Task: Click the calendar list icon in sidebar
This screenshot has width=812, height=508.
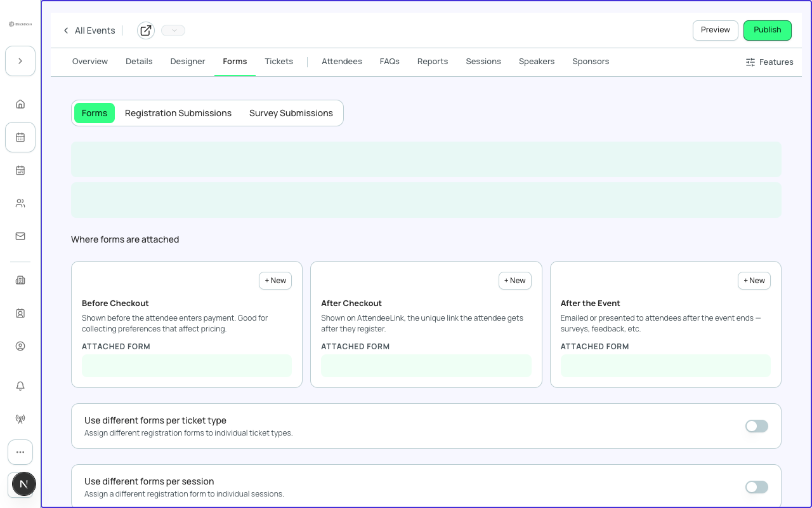Action: 20,170
